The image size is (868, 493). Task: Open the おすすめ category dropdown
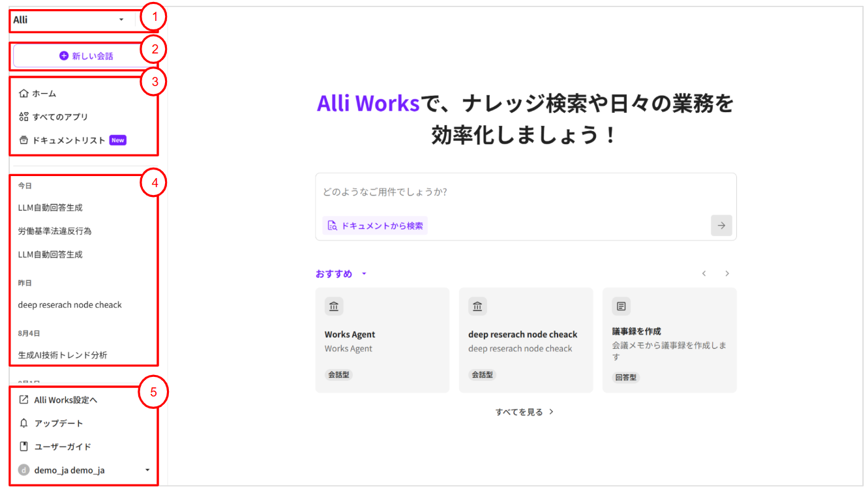(x=364, y=274)
